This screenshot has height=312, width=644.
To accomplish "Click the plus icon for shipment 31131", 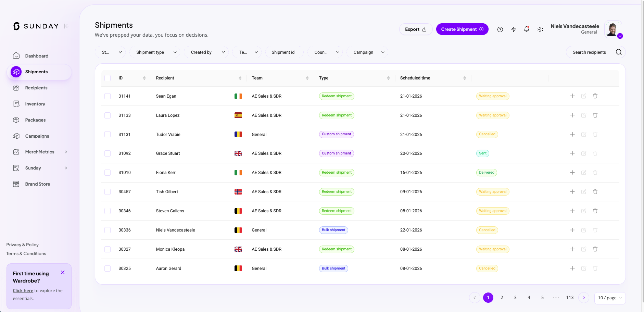I will [x=572, y=134].
